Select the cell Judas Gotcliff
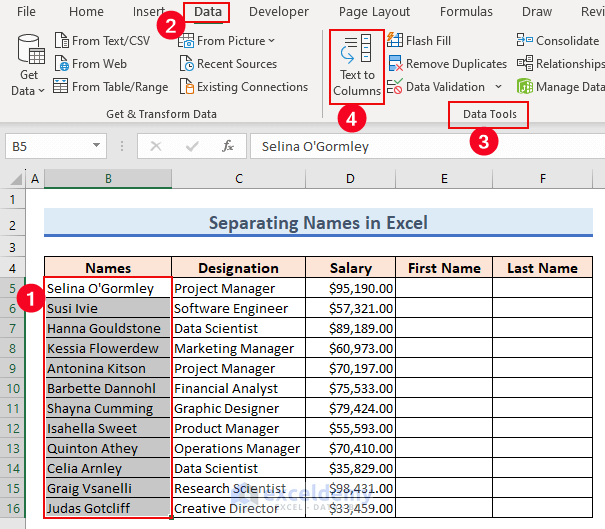This screenshot has width=605, height=529. click(x=108, y=508)
